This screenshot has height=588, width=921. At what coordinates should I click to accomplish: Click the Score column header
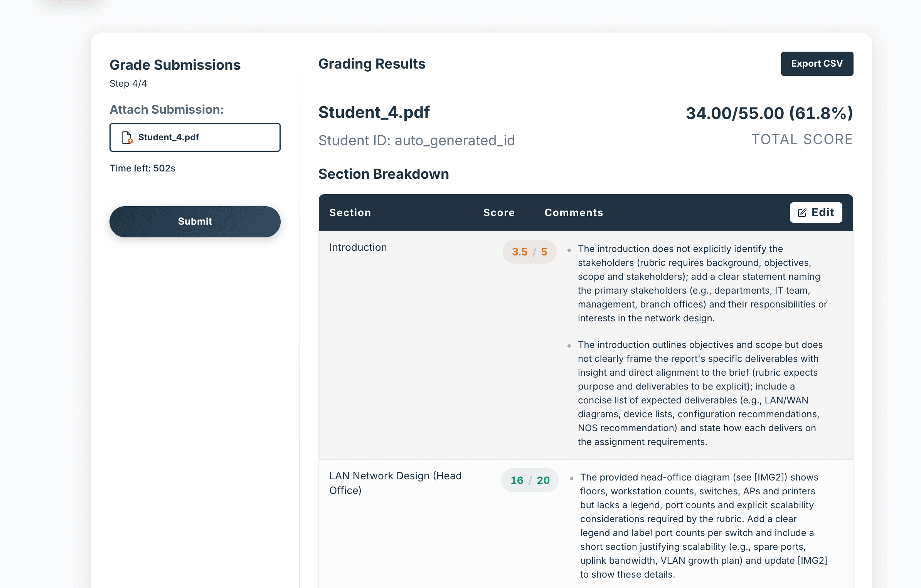coord(498,212)
